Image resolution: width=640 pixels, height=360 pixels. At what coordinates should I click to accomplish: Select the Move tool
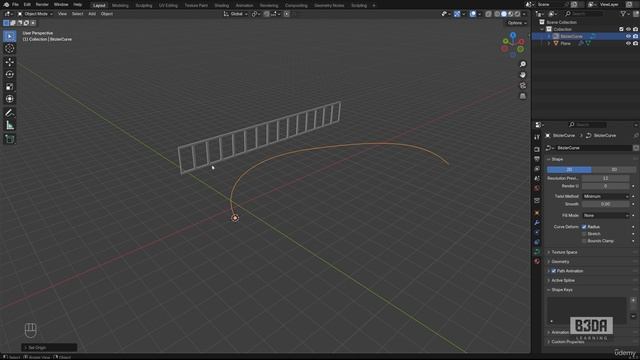point(10,62)
